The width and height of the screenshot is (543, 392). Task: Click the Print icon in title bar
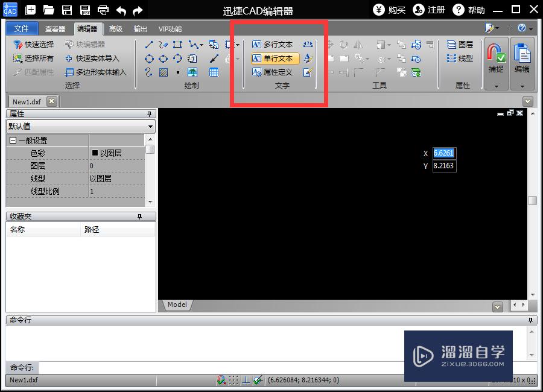coord(103,10)
